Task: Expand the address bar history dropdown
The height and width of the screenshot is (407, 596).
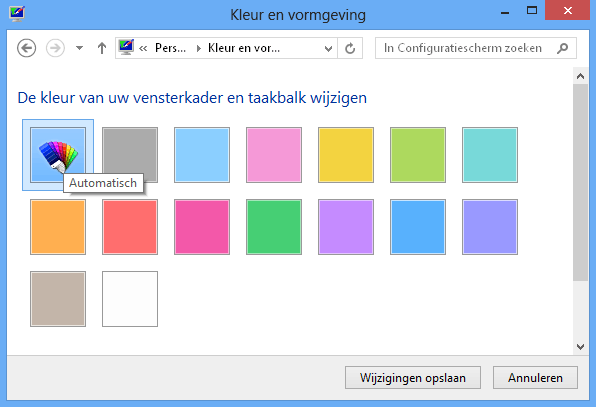Action: (x=328, y=48)
